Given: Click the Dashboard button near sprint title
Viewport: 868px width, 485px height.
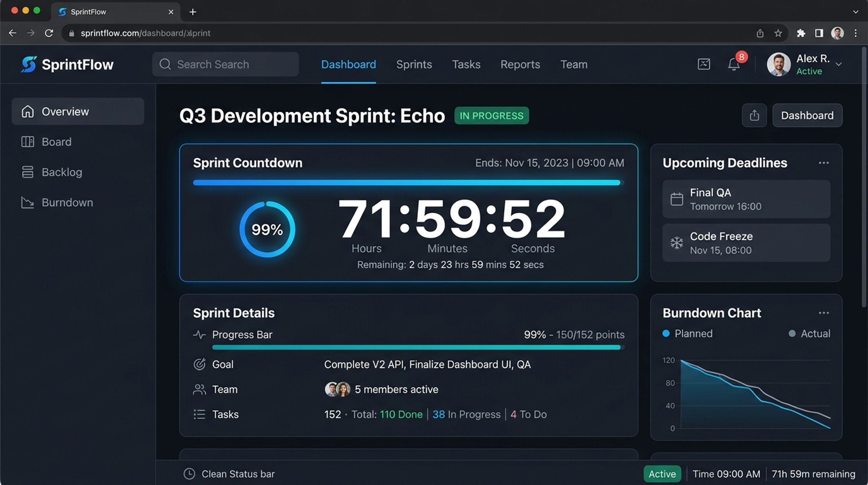Looking at the screenshot, I should [x=807, y=115].
